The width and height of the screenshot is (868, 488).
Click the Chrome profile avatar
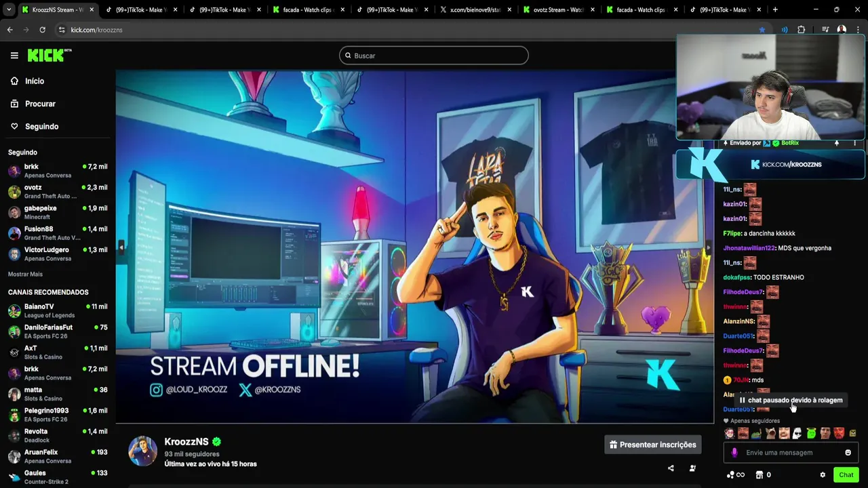point(842,30)
